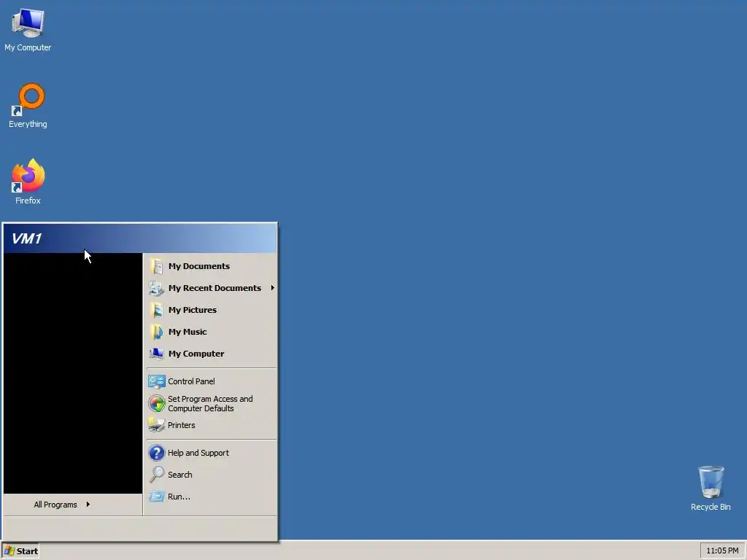747x560 pixels.
Task: Click the My Music folder icon
Action: (156, 332)
